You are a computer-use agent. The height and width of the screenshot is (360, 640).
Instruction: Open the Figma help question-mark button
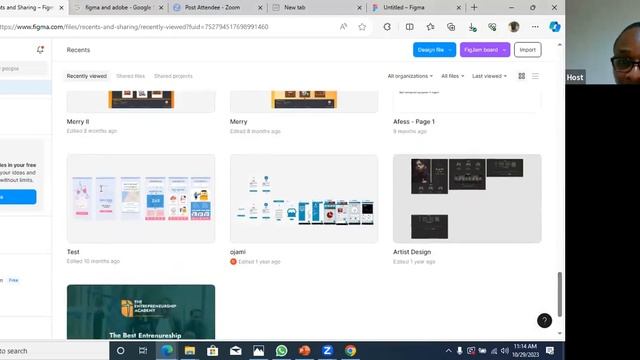tap(544, 320)
